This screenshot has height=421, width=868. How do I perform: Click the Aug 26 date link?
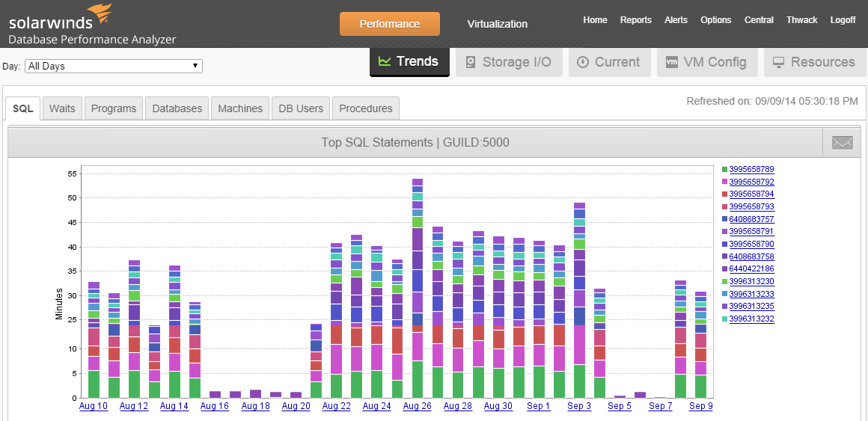pyautogui.click(x=418, y=407)
